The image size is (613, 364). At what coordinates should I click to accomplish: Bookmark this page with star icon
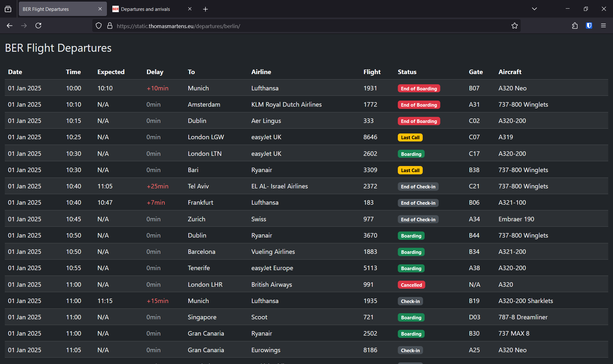click(514, 26)
